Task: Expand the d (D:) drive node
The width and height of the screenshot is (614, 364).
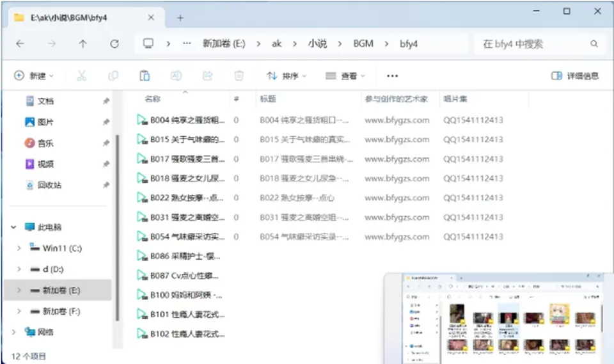Action: pyautogui.click(x=19, y=269)
